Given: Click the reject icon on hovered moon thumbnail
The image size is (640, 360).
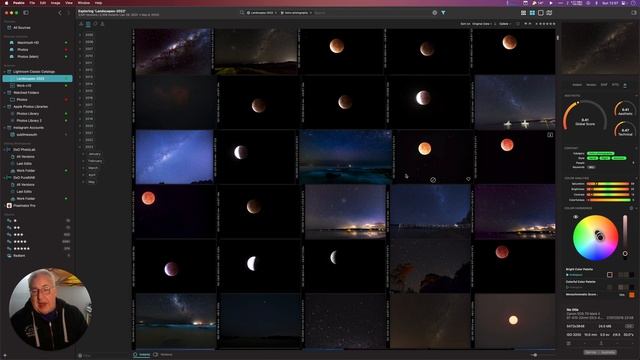Looking at the screenshot, I should 433,180.
